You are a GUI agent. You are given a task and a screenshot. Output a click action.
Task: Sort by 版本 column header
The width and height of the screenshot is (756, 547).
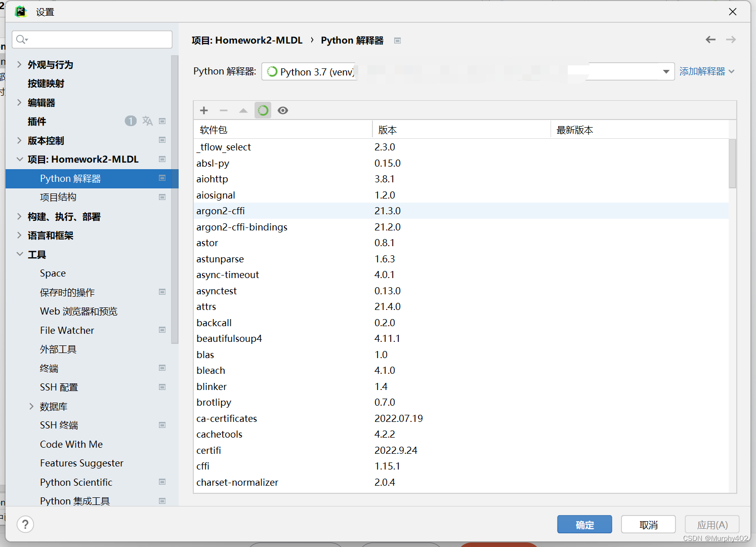click(461, 130)
